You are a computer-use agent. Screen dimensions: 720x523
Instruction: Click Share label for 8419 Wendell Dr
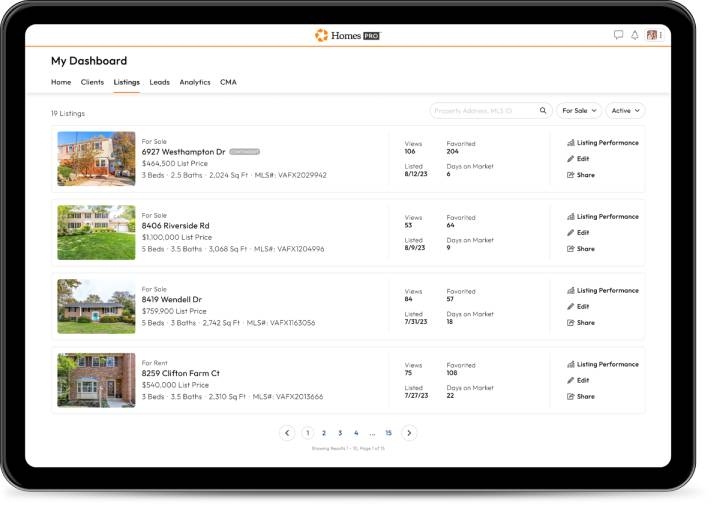click(x=585, y=323)
